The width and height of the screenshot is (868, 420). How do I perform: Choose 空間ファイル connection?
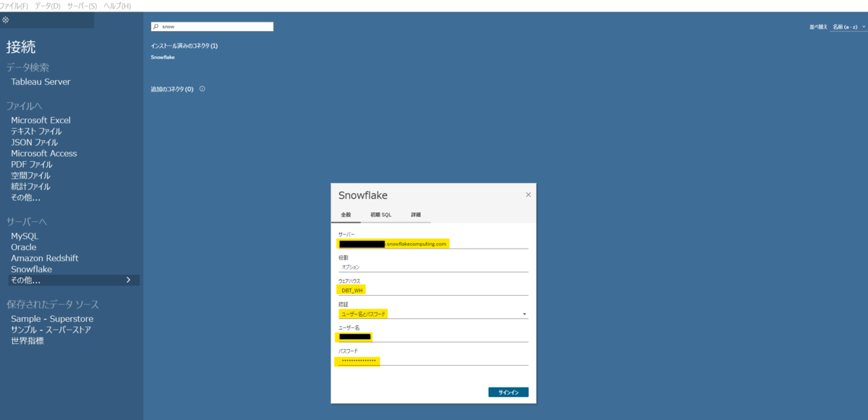pos(30,176)
